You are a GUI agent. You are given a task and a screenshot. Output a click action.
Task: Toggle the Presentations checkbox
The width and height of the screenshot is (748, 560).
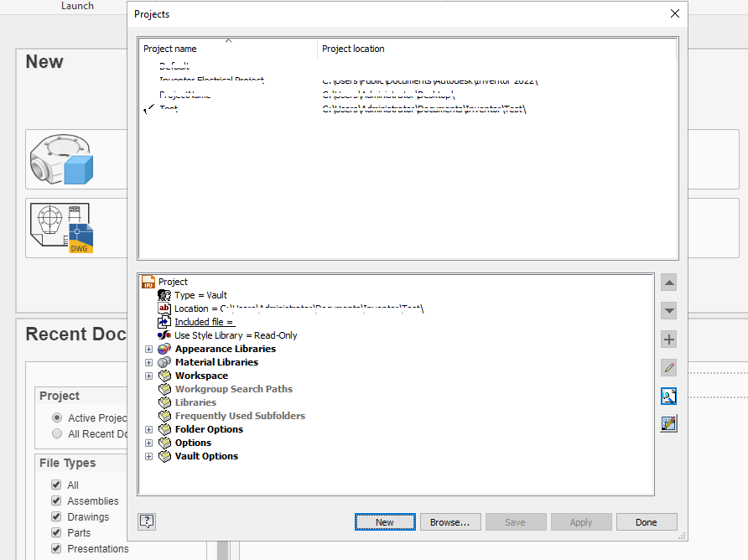tap(56, 548)
